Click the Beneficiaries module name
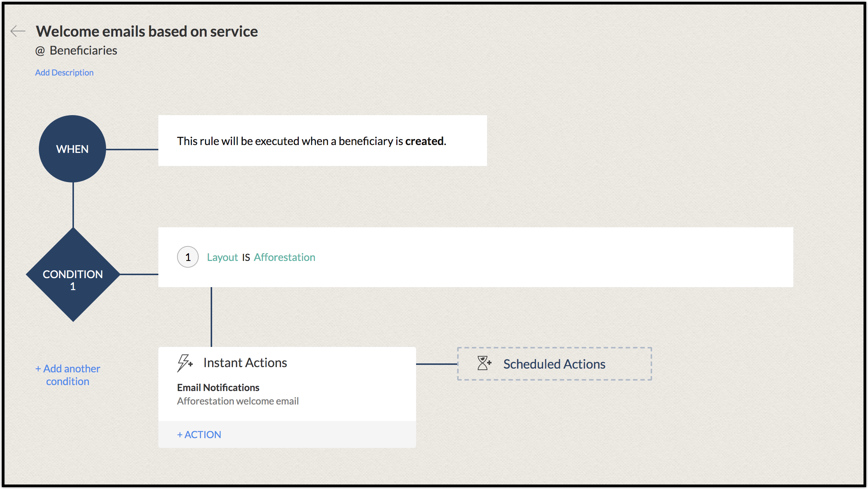Image resolution: width=868 pixels, height=489 pixels. pos(83,50)
